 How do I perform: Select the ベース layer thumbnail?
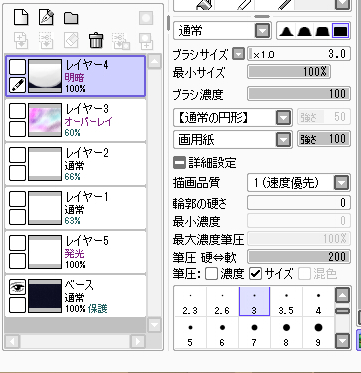tap(45, 296)
